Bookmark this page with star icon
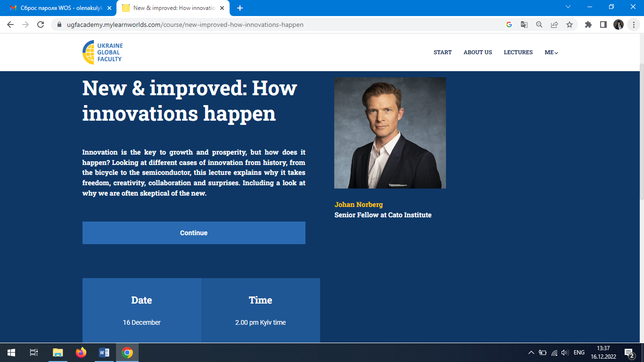This screenshot has height=362, width=644. click(x=570, y=25)
